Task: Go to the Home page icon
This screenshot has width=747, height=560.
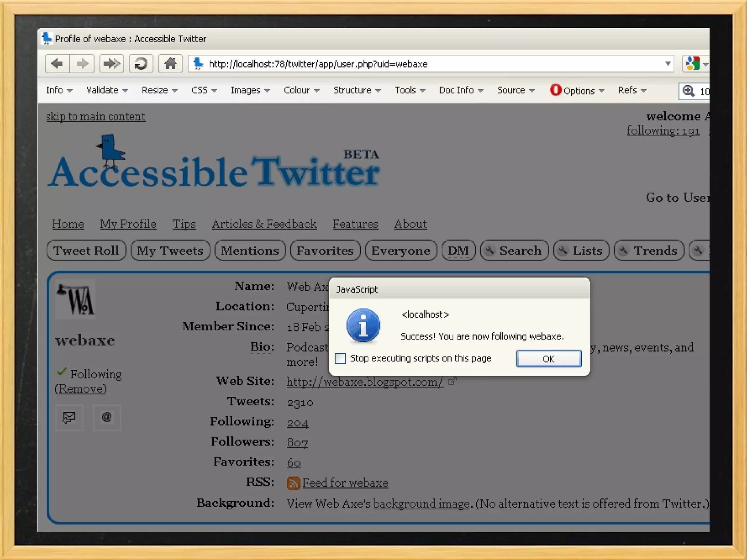Action: tap(170, 64)
